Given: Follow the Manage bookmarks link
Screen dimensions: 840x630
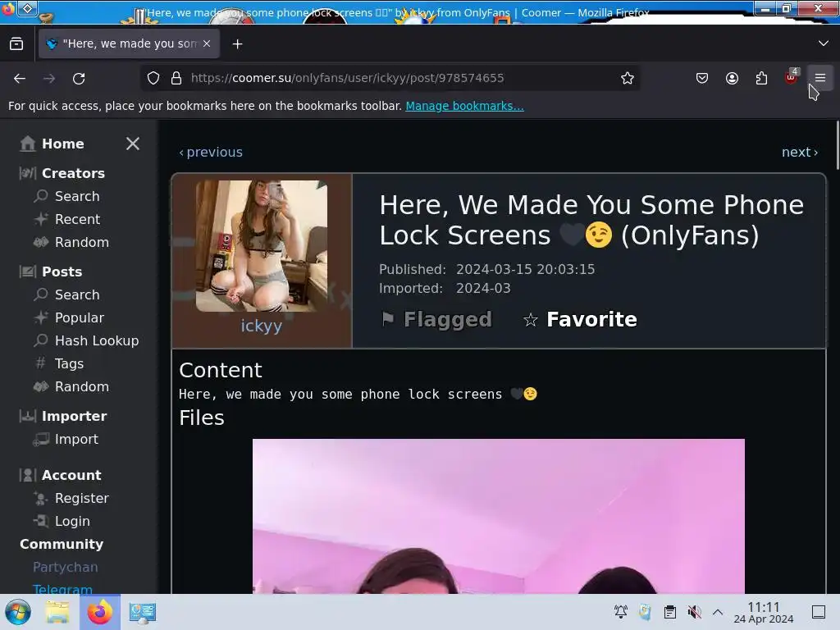Looking at the screenshot, I should (464, 106).
